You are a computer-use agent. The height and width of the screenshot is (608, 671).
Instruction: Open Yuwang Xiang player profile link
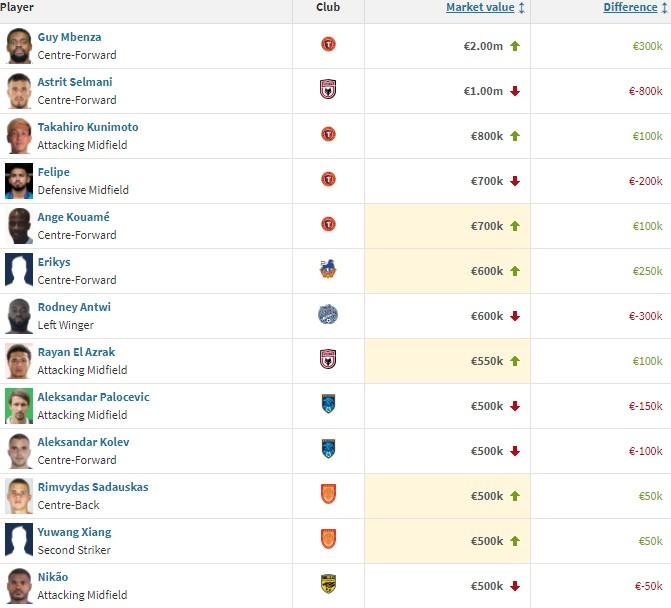(x=74, y=532)
